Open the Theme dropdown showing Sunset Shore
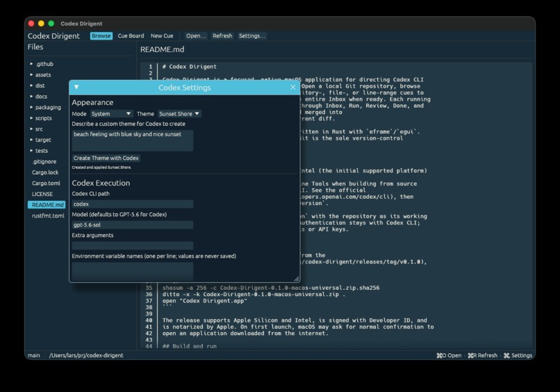 click(179, 113)
